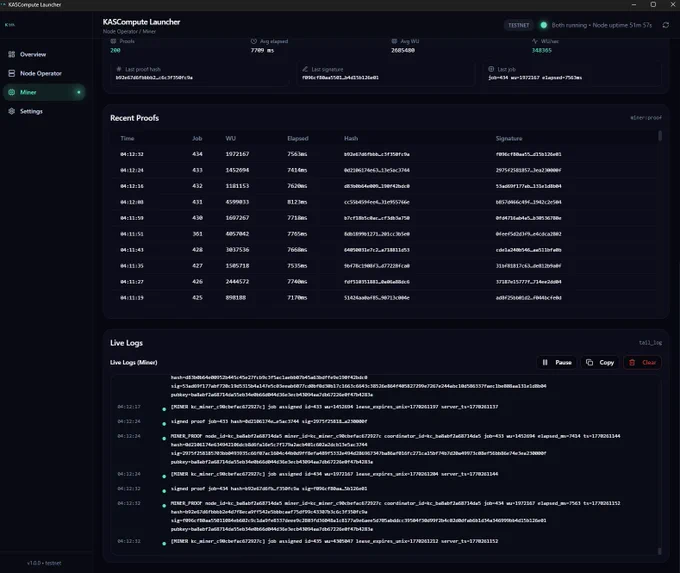
Task: Click the Avg WU value 2605480
Action: (x=403, y=50)
